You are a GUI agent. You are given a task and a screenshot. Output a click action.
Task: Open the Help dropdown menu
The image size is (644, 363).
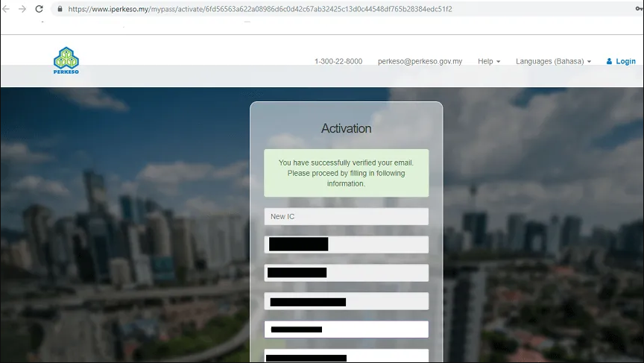489,61
